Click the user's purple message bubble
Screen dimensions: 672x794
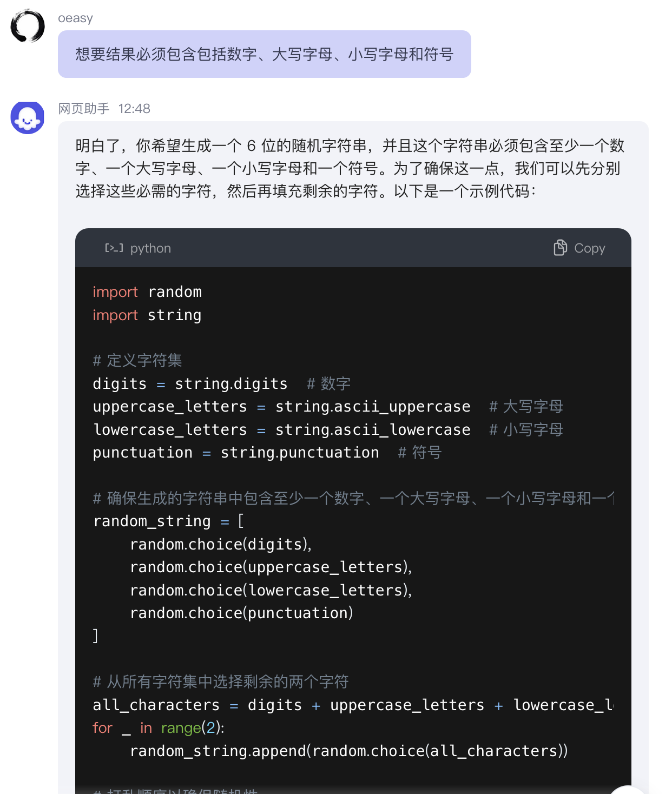tap(265, 54)
